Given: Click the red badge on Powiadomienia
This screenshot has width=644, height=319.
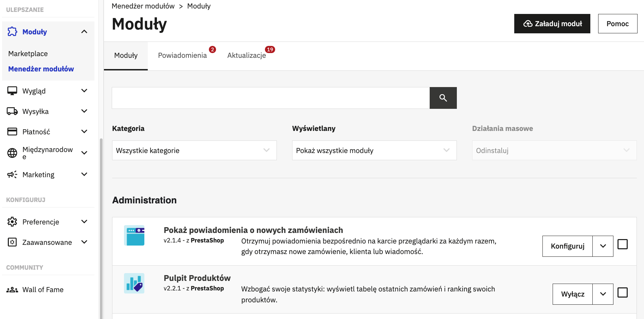Looking at the screenshot, I should [x=212, y=50].
